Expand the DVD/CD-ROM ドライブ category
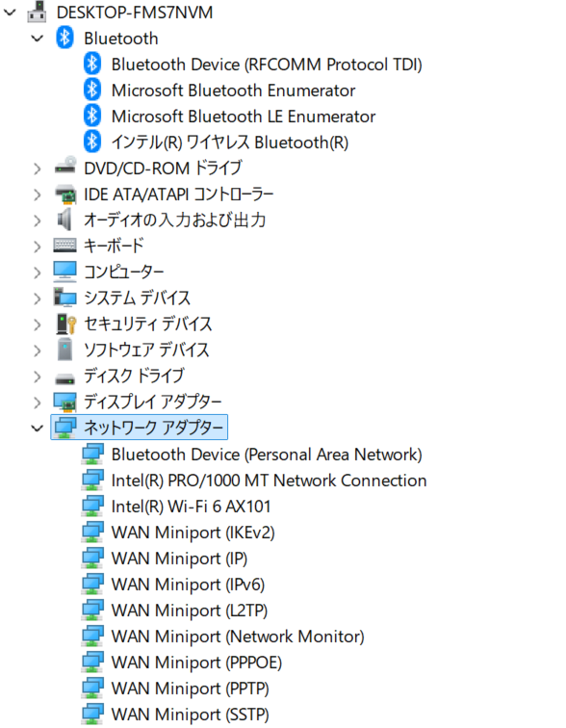The height and width of the screenshot is (728, 566). (x=38, y=169)
